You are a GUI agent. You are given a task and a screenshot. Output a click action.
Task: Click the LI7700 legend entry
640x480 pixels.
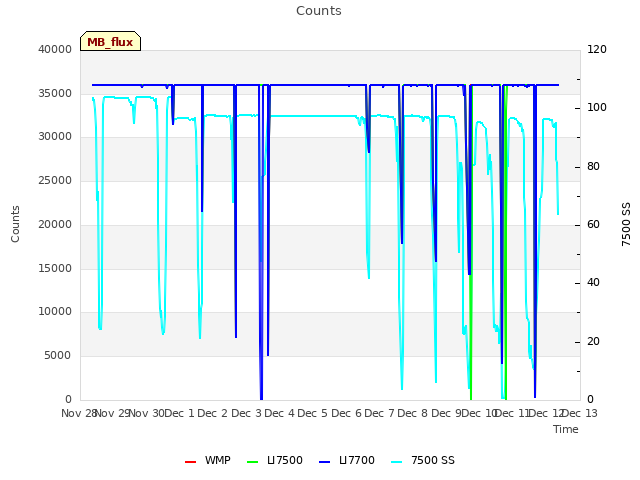[x=347, y=460]
